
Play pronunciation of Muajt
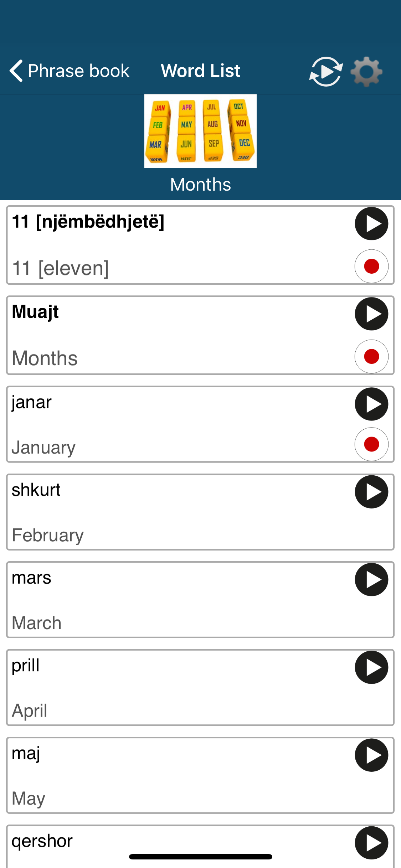[x=371, y=314]
